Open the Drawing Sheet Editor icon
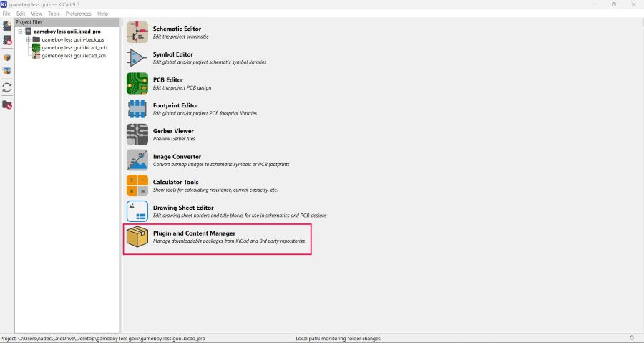This screenshot has width=644, height=343. (137, 211)
